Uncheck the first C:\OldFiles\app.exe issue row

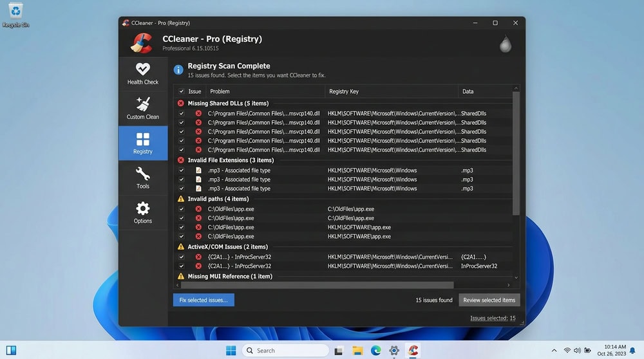pyautogui.click(x=181, y=209)
